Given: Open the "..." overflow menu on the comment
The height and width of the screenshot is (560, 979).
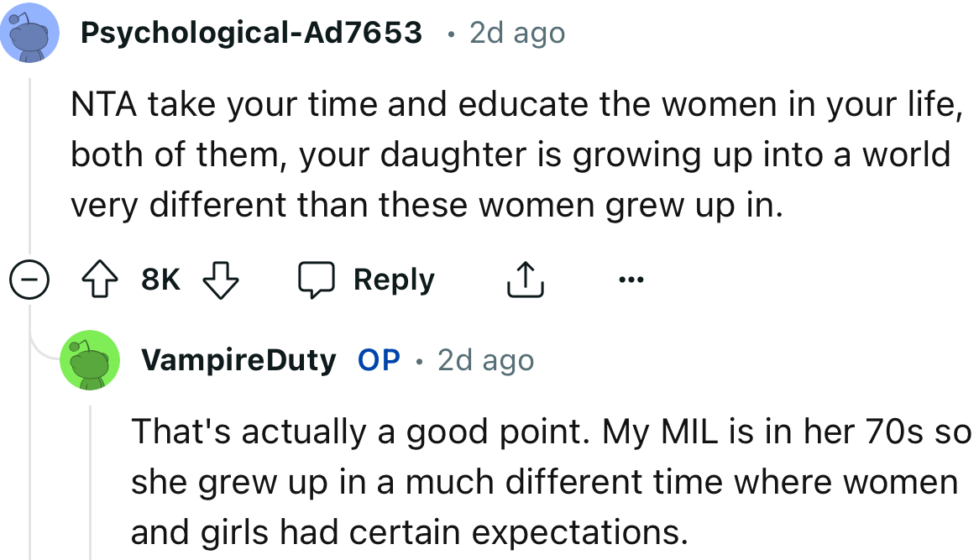Looking at the screenshot, I should (x=631, y=281).
